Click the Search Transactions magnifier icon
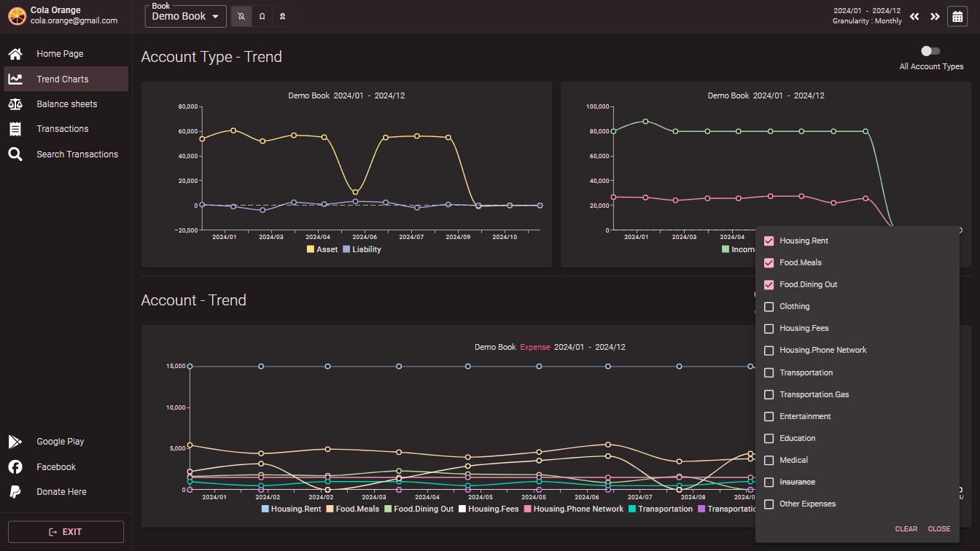 [15, 155]
